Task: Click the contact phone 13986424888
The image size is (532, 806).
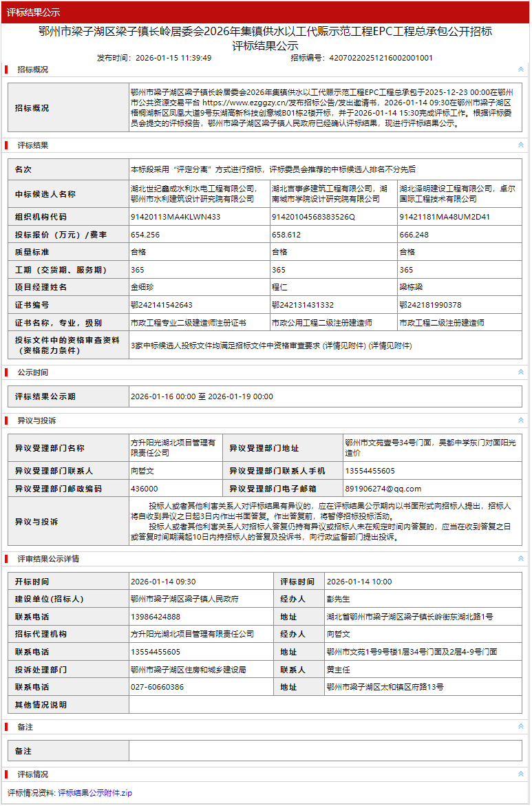Action: pyautogui.click(x=156, y=617)
